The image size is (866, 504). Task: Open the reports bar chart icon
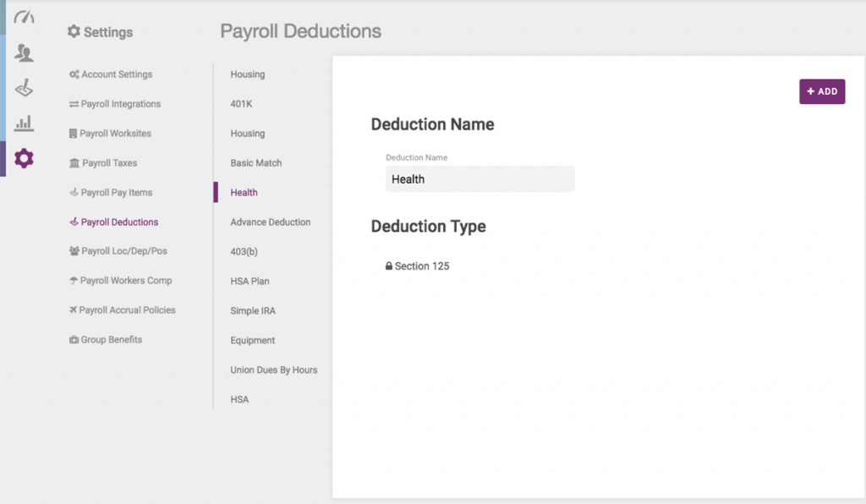coord(24,123)
